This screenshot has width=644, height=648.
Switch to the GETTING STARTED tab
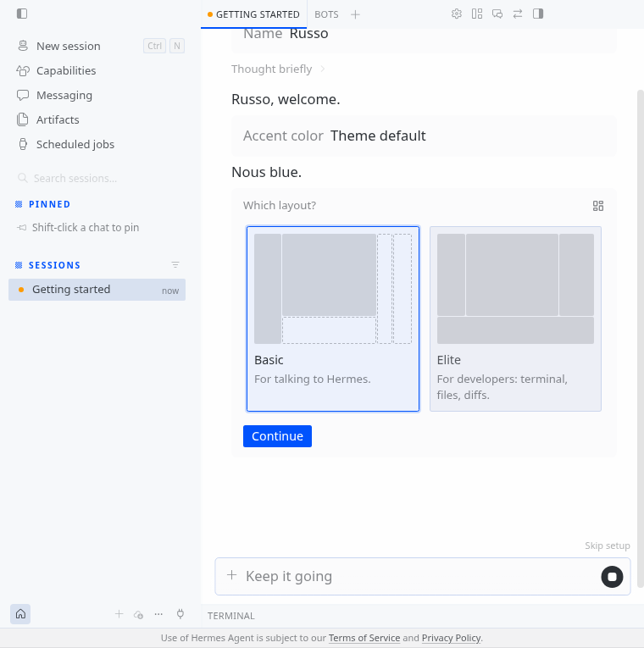point(253,14)
